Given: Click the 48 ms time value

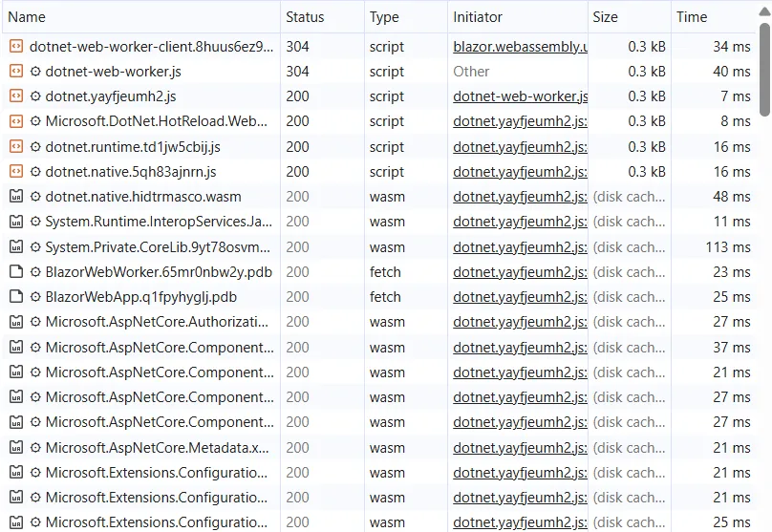Looking at the screenshot, I should pyautogui.click(x=732, y=197).
